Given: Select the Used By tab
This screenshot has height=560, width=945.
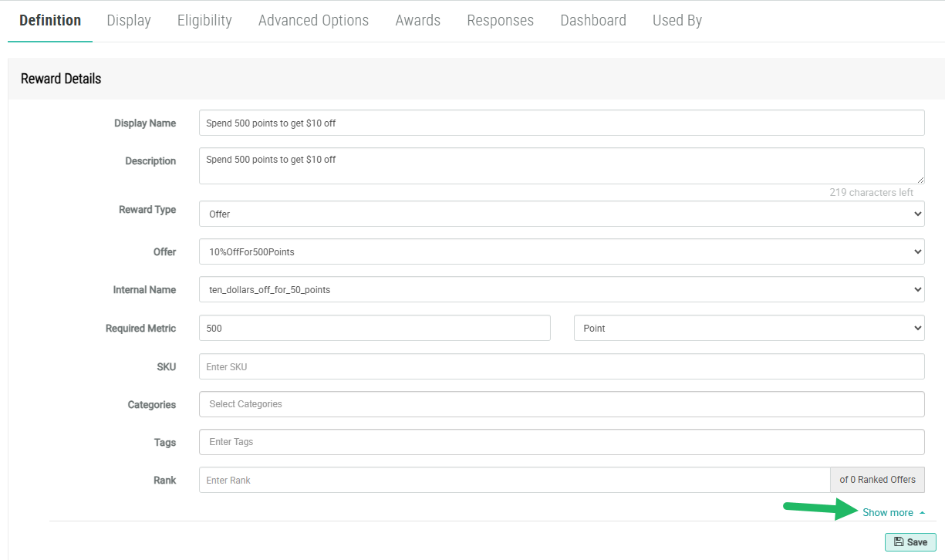Looking at the screenshot, I should coord(677,21).
